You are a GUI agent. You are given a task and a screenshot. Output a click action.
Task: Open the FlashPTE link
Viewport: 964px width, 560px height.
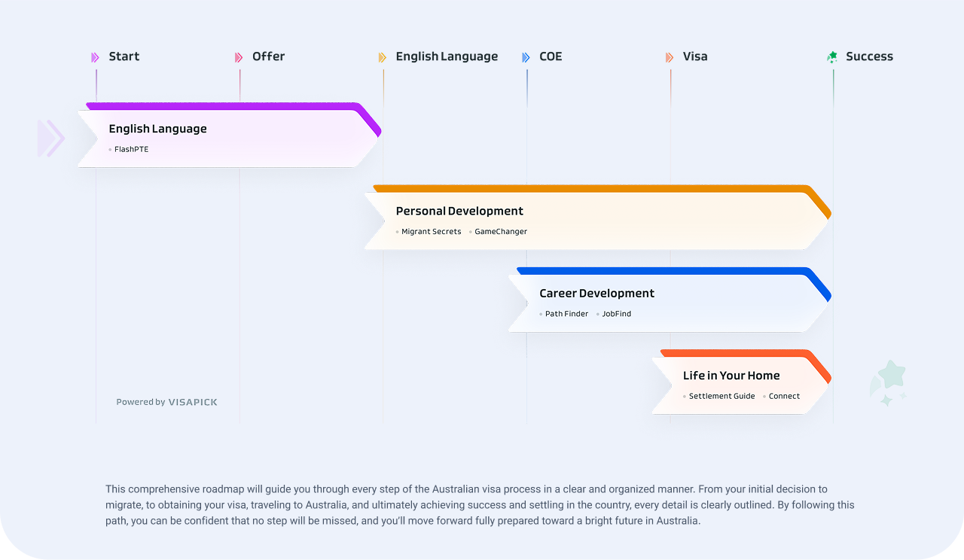coord(131,150)
